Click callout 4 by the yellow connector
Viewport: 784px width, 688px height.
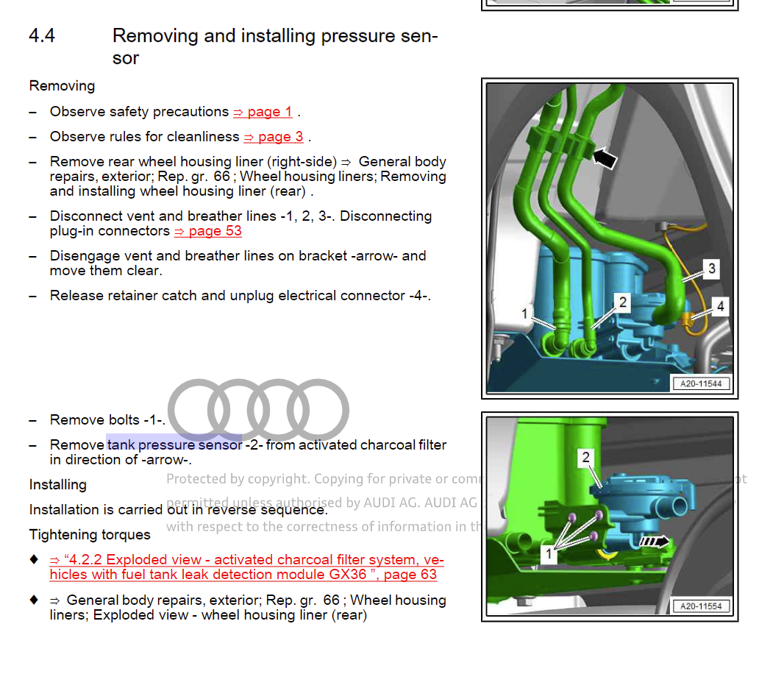pyautogui.click(x=720, y=306)
